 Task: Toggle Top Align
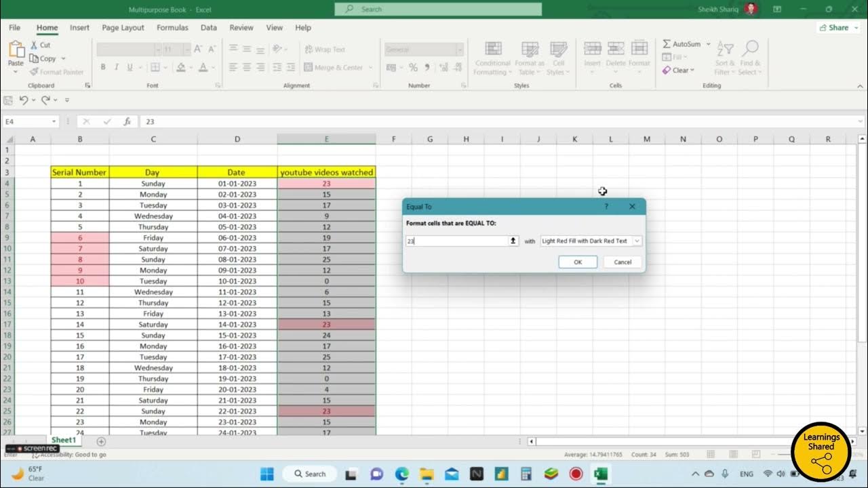(x=233, y=49)
